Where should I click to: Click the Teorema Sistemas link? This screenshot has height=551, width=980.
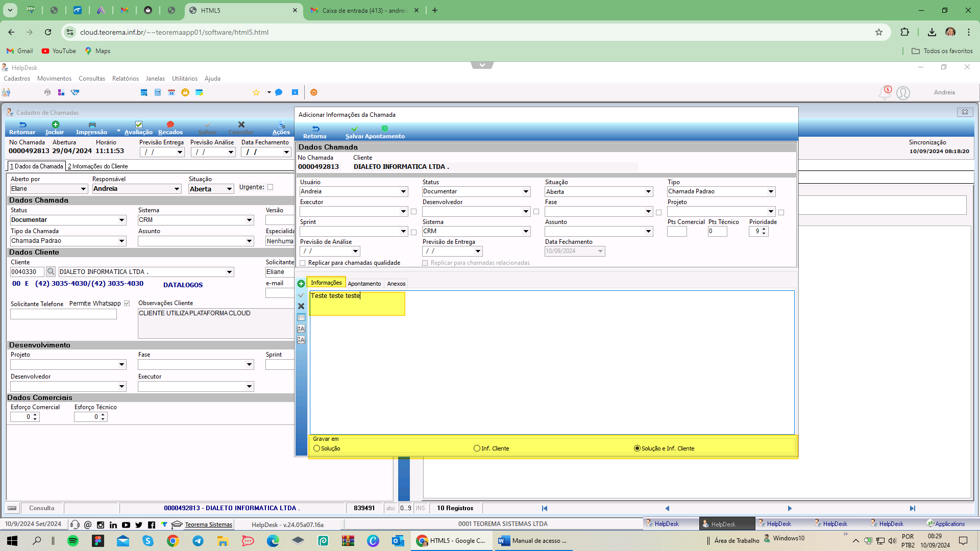(208, 524)
